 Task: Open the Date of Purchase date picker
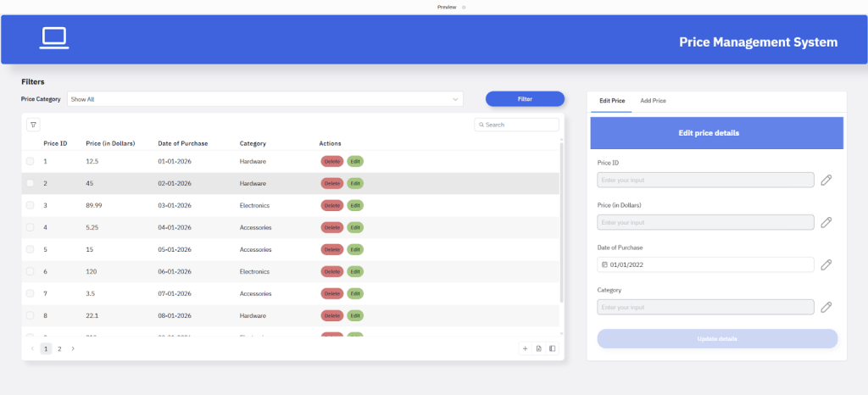[x=705, y=264]
